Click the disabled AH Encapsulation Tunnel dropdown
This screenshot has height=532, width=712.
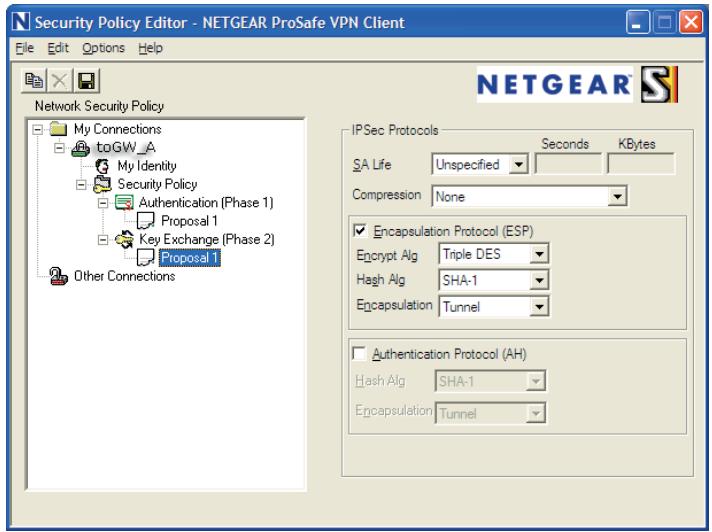click(x=490, y=413)
